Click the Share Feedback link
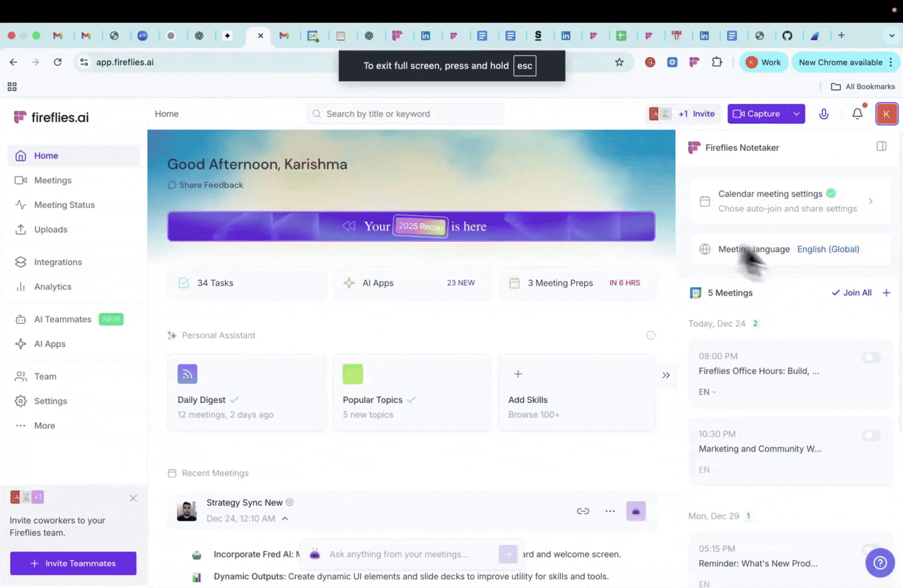The image size is (903, 588). pyautogui.click(x=211, y=185)
